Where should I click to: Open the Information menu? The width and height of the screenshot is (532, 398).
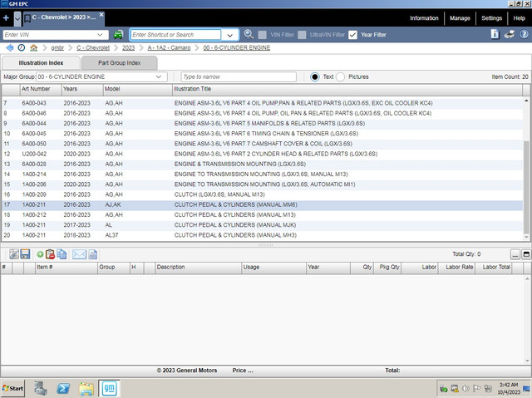424,18
